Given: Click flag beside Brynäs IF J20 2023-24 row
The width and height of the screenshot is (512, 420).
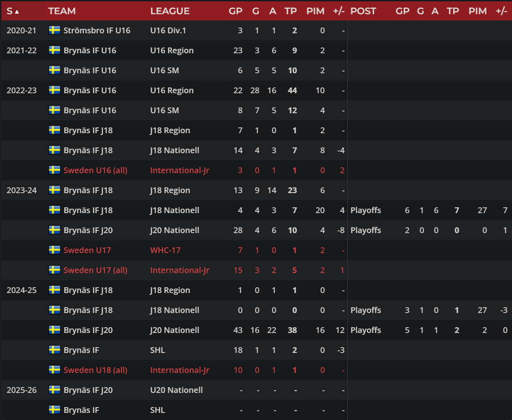Looking at the screenshot, I should pos(55,230).
